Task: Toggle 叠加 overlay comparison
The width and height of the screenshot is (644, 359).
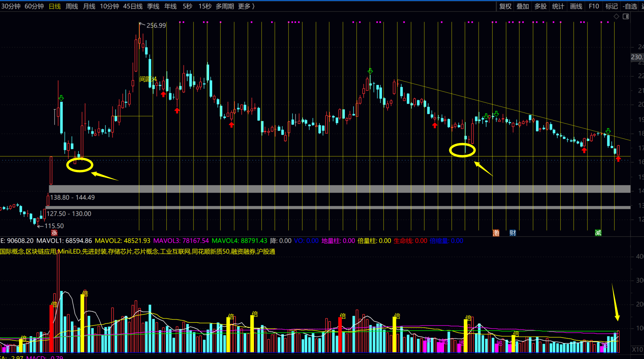Action: (523, 6)
